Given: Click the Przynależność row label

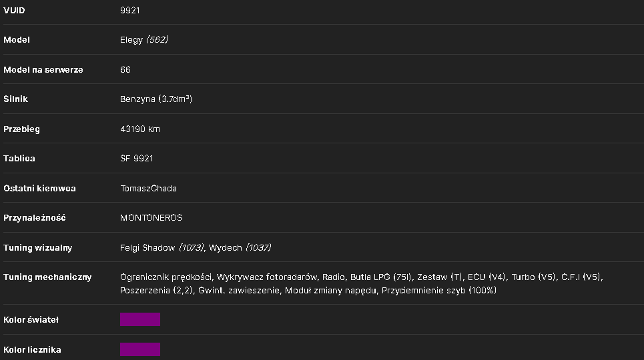Looking at the screenshot, I should pyautogui.click(x=35, y=217).
